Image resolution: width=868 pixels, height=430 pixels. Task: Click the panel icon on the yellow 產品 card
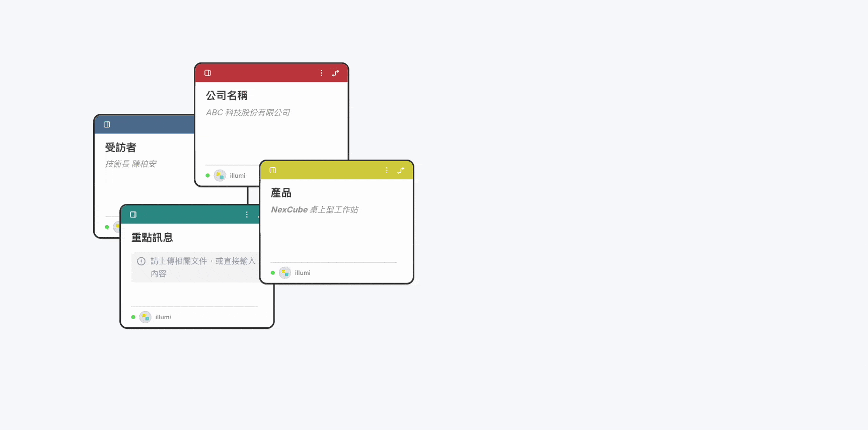272,170
